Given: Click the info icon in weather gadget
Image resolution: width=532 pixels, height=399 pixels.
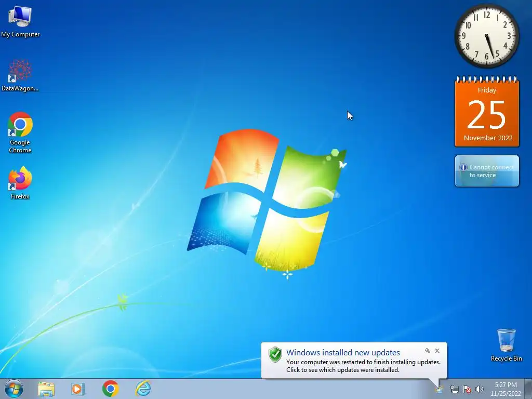Looking at the screenshot, I should 463,167.
